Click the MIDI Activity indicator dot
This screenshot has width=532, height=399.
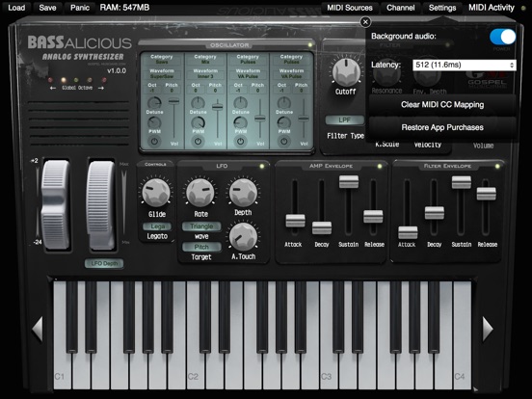(523, 8)
